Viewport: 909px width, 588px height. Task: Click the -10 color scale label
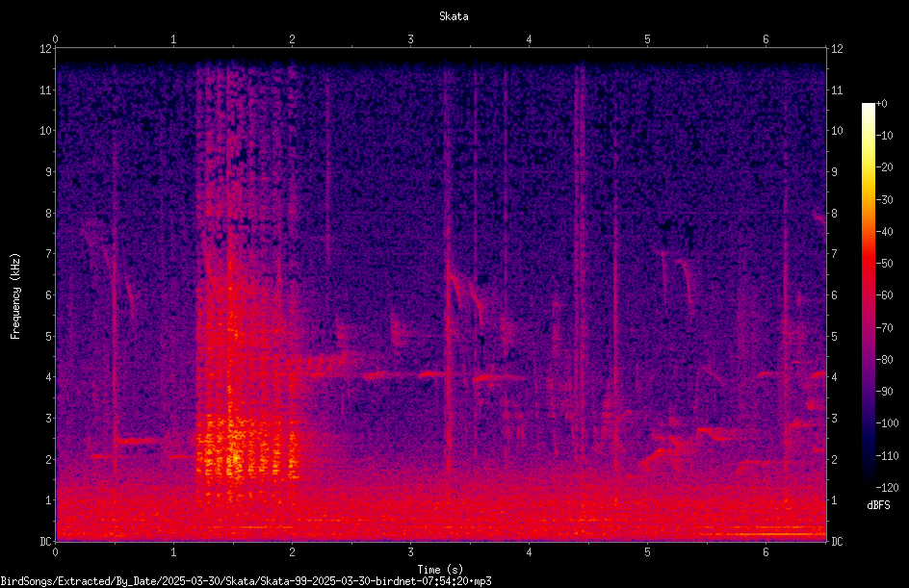point(885,136)
